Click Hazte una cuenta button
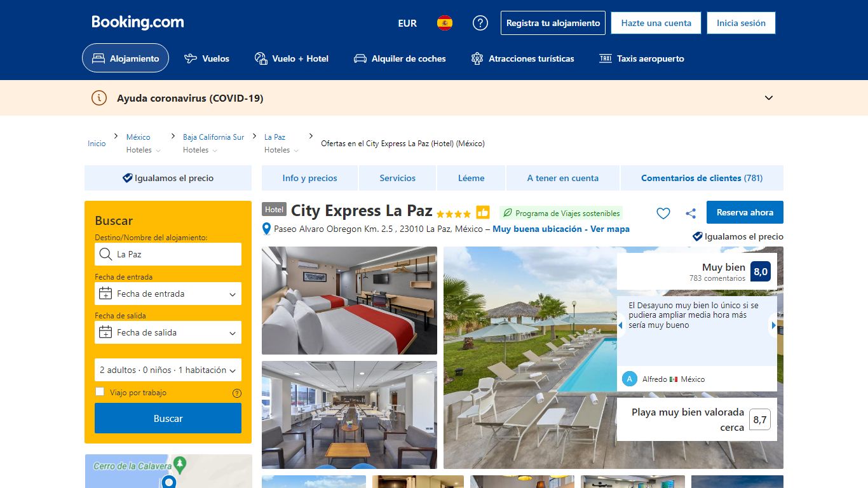The image size is (868, 488). coord(656,23)
